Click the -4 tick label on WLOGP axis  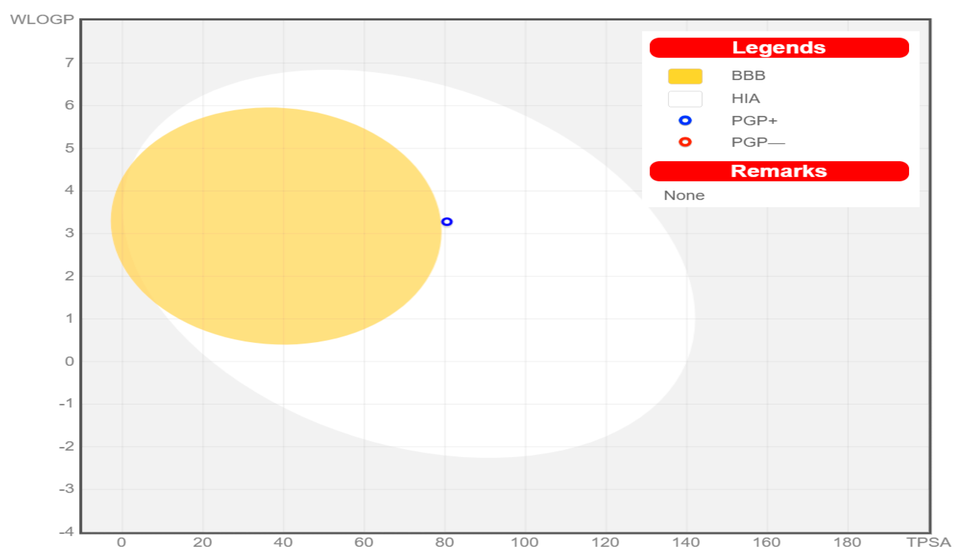click(66, 532)
